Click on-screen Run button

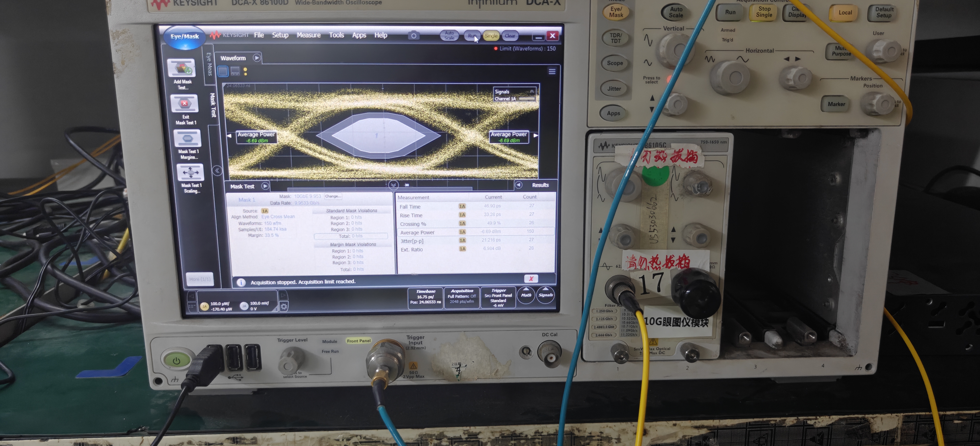pyautogui.click(x=472, y=36)
